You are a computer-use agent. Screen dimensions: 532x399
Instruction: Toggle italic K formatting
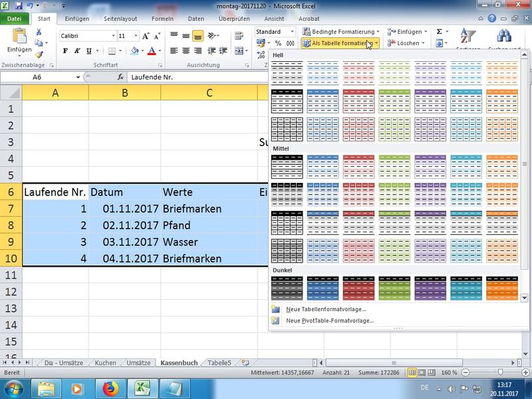[x=77, y=51]
